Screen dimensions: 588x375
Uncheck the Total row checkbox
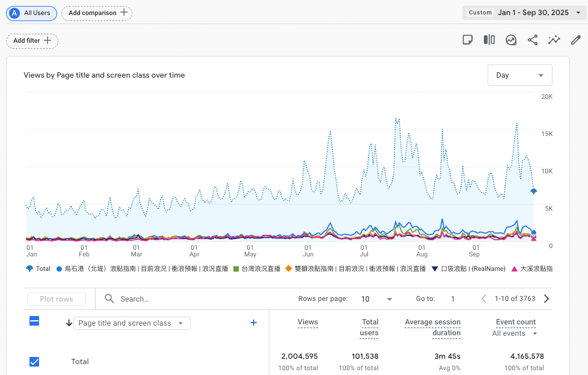pos(34,362)
